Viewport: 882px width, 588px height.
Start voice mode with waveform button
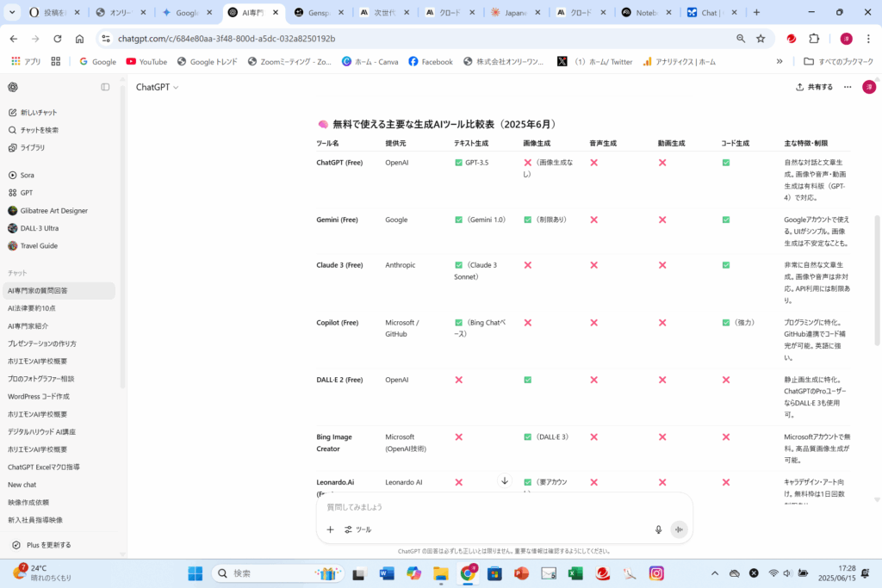tap(679, 529)
